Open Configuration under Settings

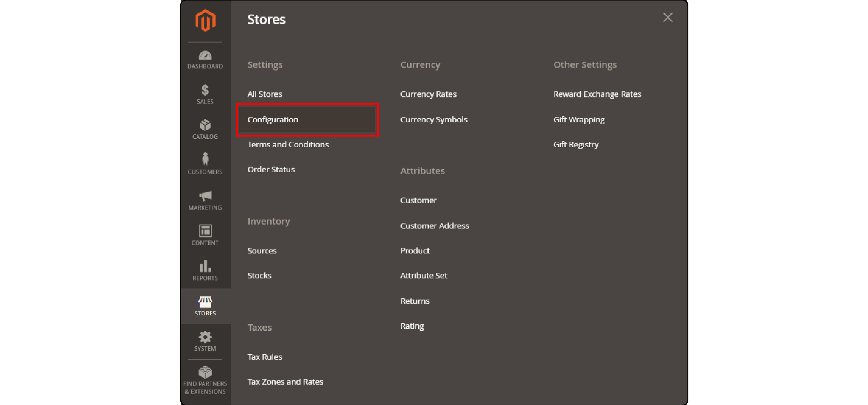pos(273,119)
